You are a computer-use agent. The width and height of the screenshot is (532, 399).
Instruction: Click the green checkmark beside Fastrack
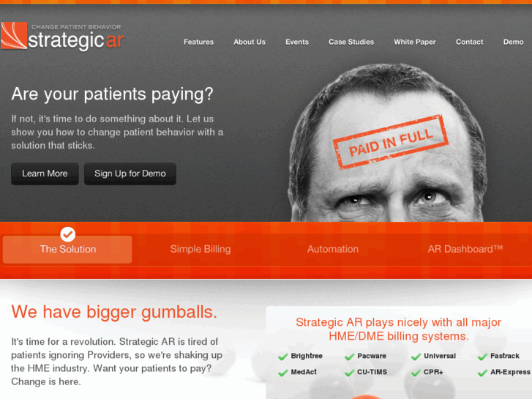coord(482,357)
